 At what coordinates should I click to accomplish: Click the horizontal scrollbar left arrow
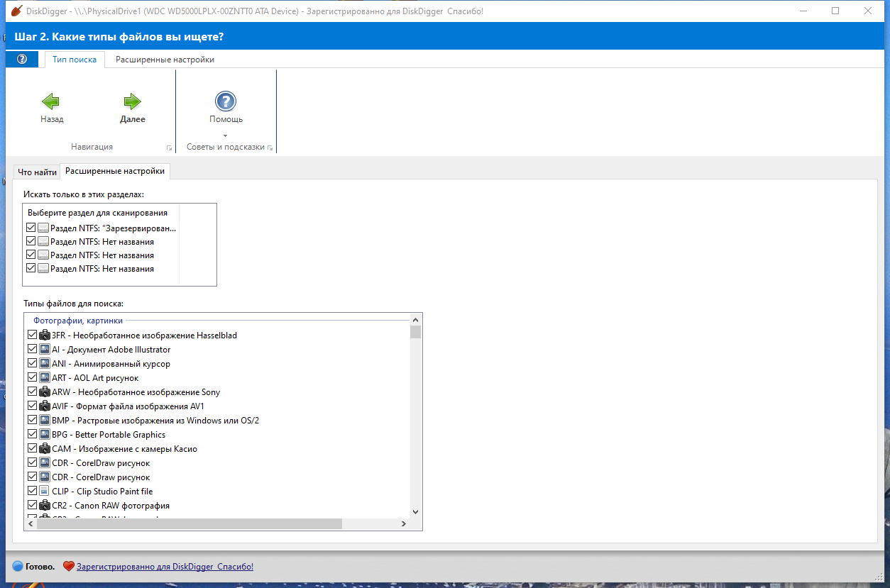(31, 523)
